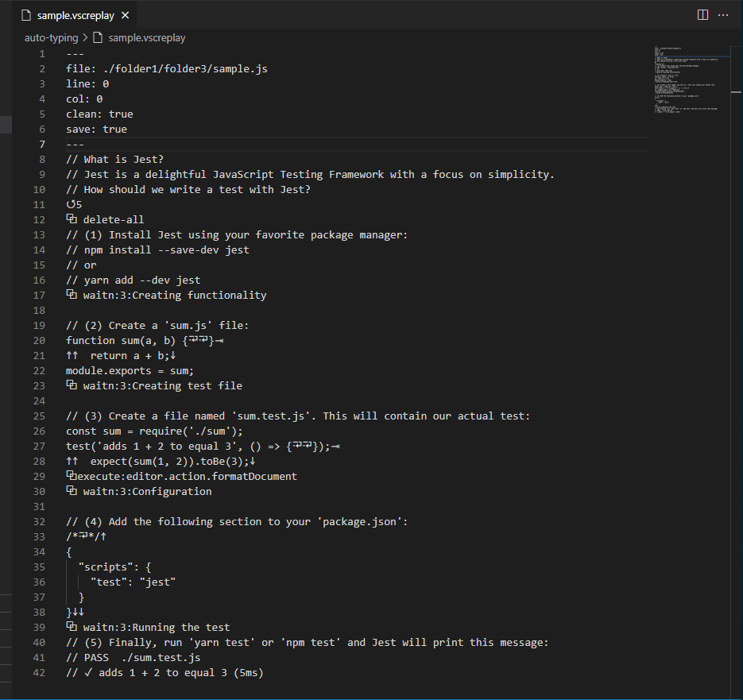Click the text 'return a + b;'
This screenshot has height=700, width=743.
[x=128, y=356]
